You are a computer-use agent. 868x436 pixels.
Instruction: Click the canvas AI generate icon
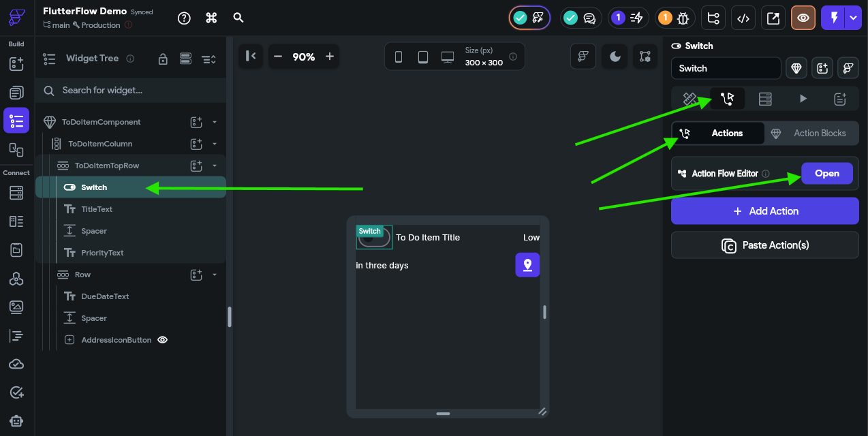tap(583, 57)
